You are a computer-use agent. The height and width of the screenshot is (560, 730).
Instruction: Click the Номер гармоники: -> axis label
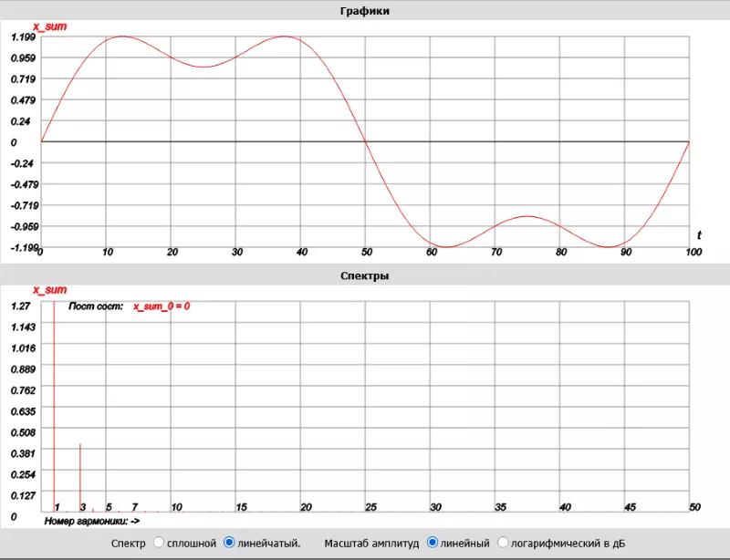pos(91,522)
